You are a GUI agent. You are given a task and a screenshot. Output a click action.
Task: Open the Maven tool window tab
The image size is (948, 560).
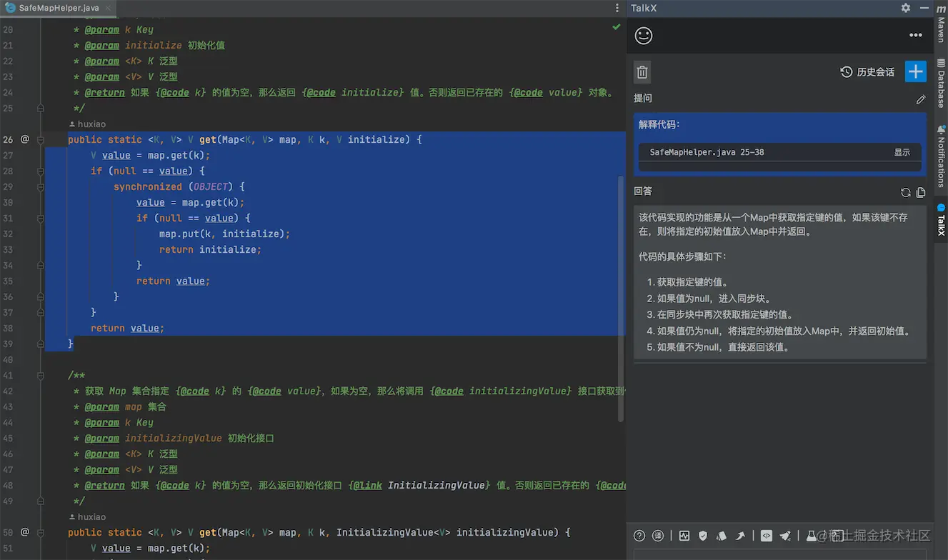pos(941,24)
